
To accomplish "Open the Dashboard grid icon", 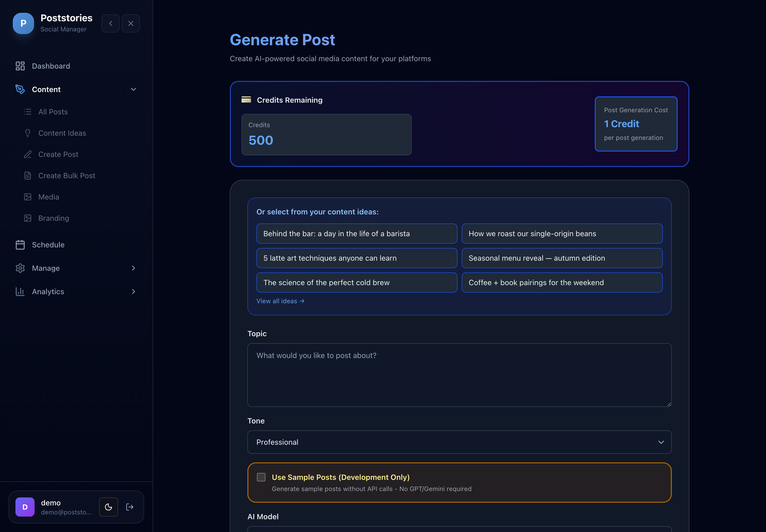I will (20, 66).
